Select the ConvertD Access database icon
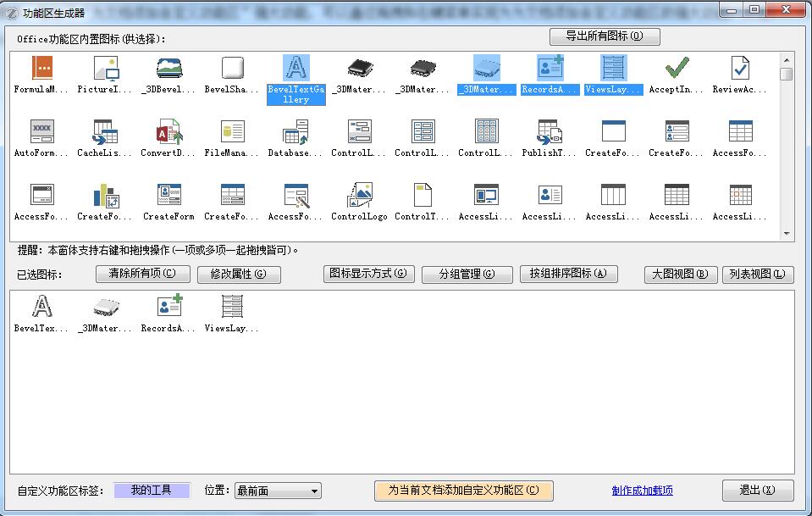This screenshot has width=812, height=516. (x=168, y=133)
